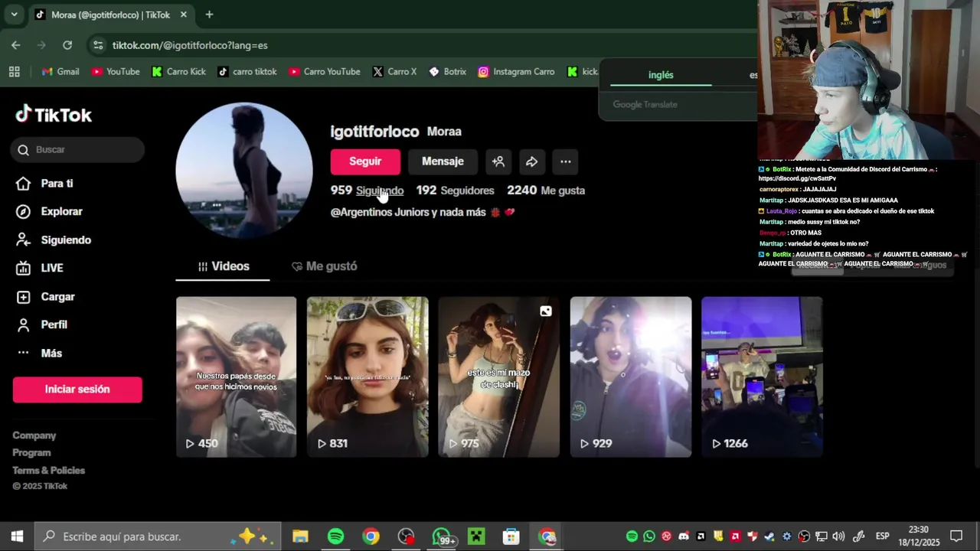The width and height of the screenshot is (980, 551).
Task: Click the site information icon in address bar
Action: click(98, 45)
